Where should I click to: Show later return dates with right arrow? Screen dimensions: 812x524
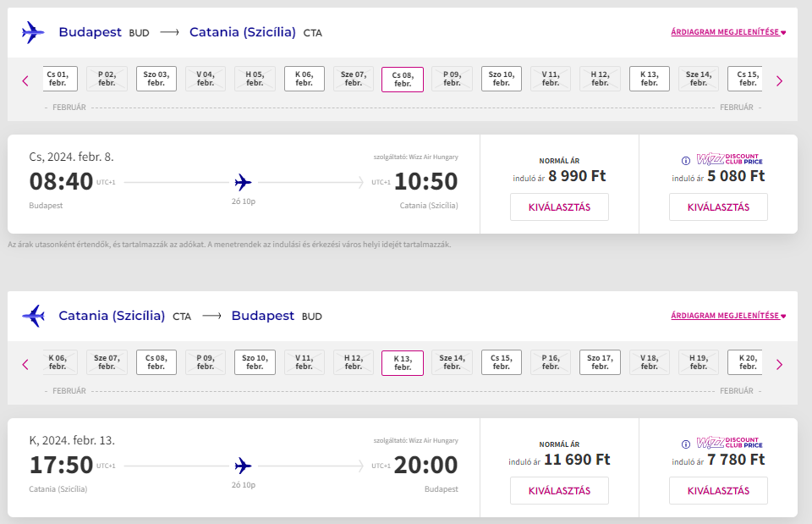pos(779,365)
